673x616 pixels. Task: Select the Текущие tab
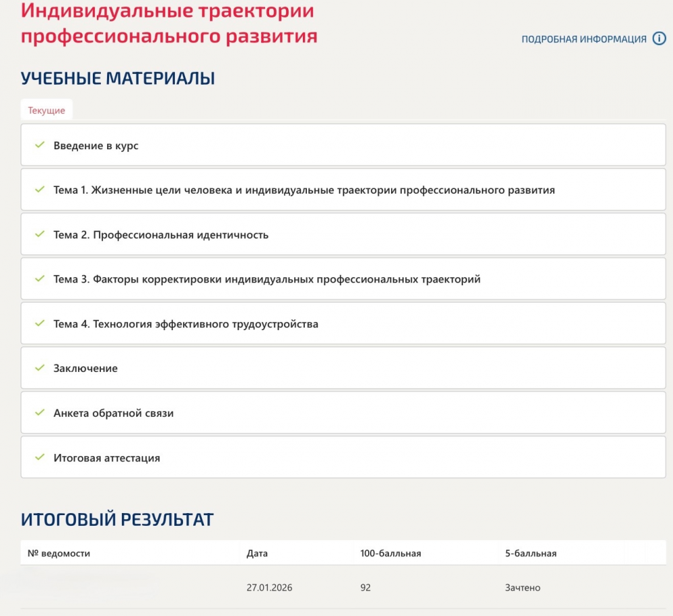point(46,110)
